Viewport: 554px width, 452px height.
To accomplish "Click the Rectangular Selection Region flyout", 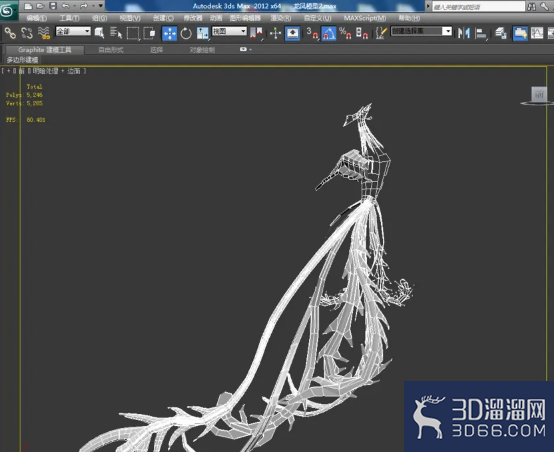I will [133, 34].
